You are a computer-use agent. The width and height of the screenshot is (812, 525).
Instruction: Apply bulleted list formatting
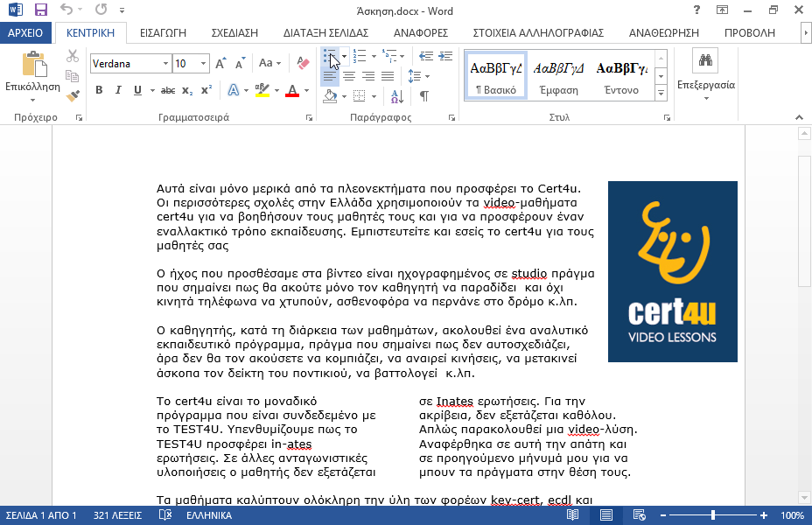329,56
